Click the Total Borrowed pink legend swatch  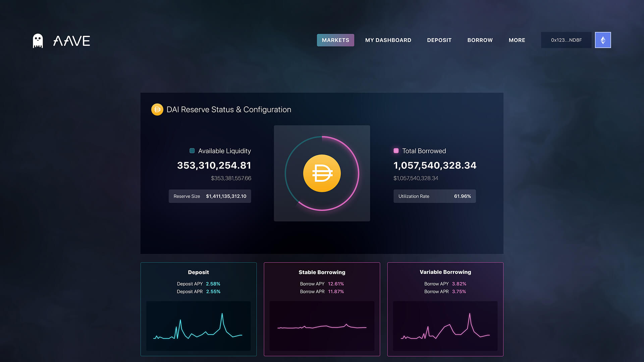(396, 151)
